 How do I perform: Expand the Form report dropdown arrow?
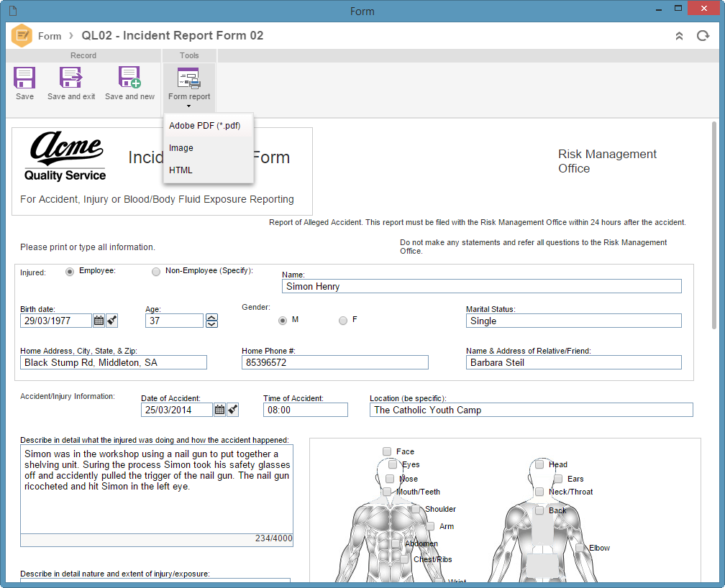point(188,106)
